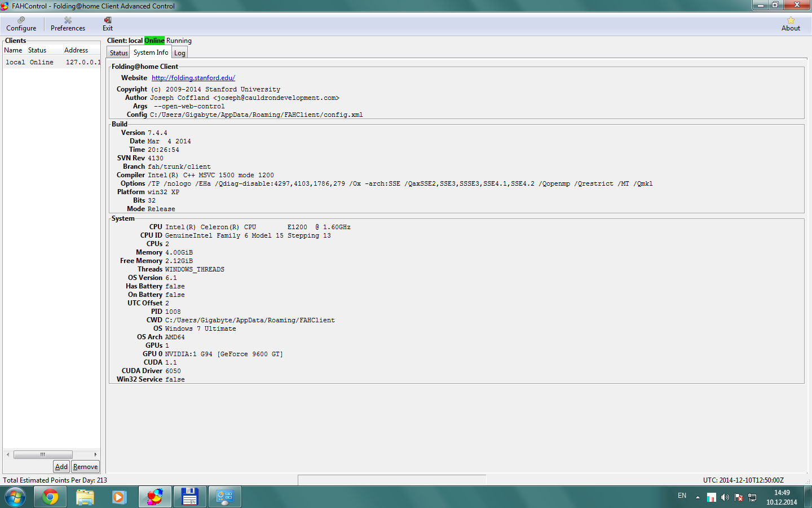Click the config.xml path text
The height and width of the screenshot is (508, 812).
pyautogui.click(x=256, y=115)
